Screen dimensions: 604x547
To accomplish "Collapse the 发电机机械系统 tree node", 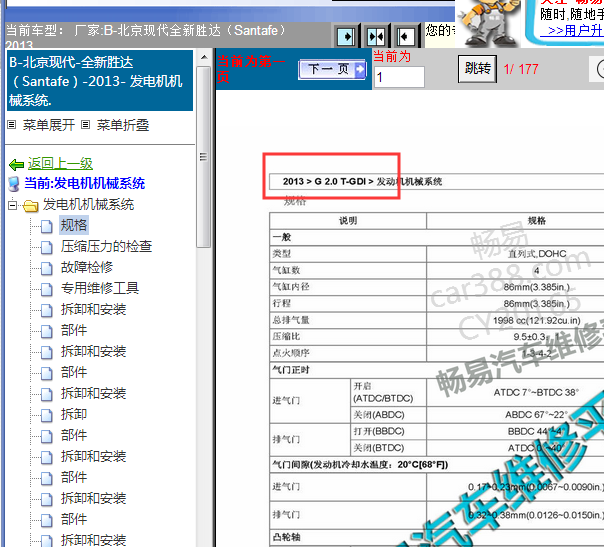I will click(x=12, y=205).
